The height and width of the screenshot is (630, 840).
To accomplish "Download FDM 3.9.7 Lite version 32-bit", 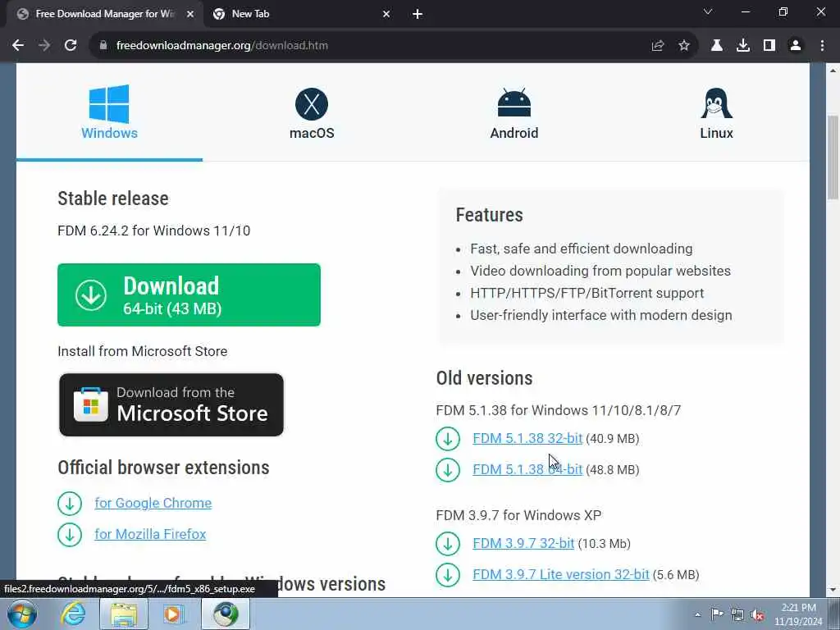I will tap(561, 574).
